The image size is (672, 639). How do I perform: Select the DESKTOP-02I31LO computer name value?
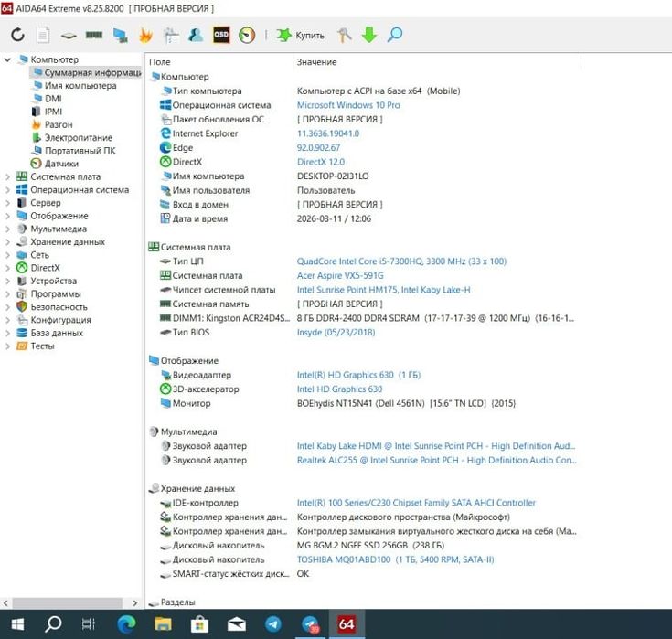[x=333, y=176]
